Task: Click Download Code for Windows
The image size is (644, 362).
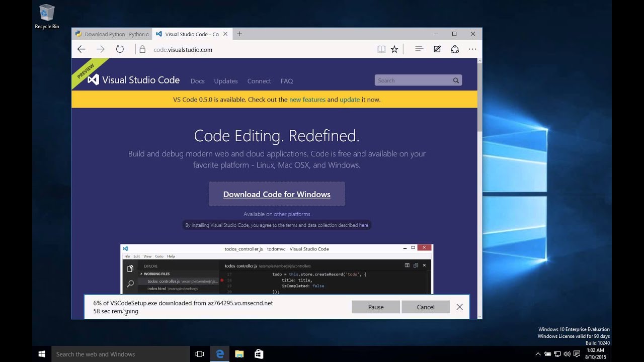Action: [277, 194]
